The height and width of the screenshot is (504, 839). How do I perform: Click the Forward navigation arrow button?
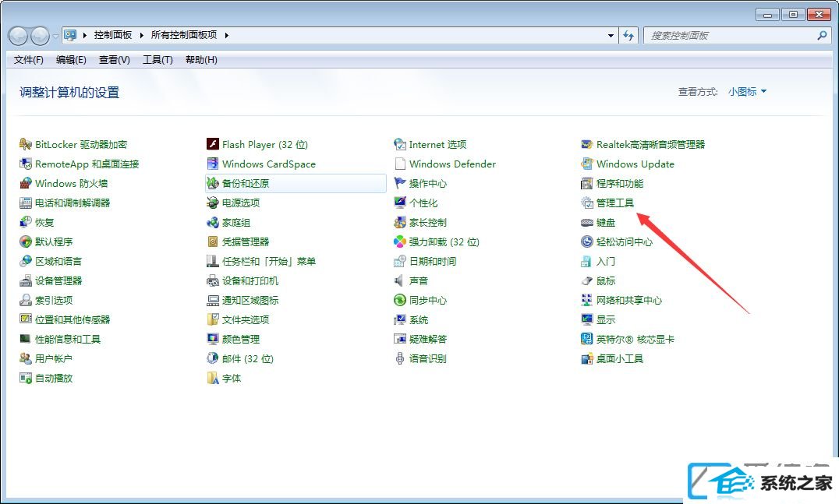tap(40, 36)
